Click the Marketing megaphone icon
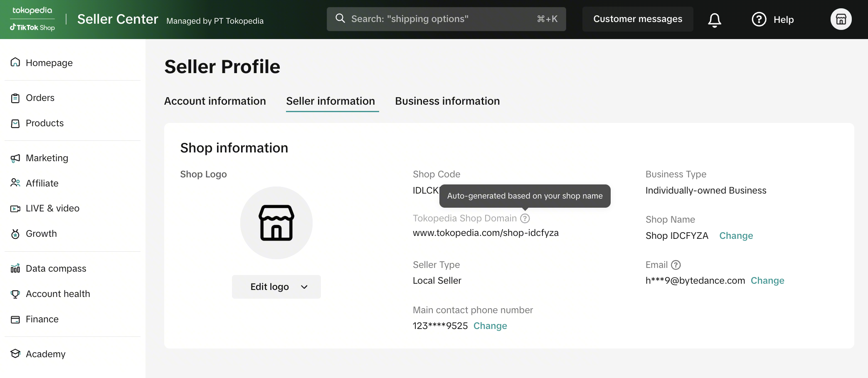The image size is (868, 378). [15, 158]
